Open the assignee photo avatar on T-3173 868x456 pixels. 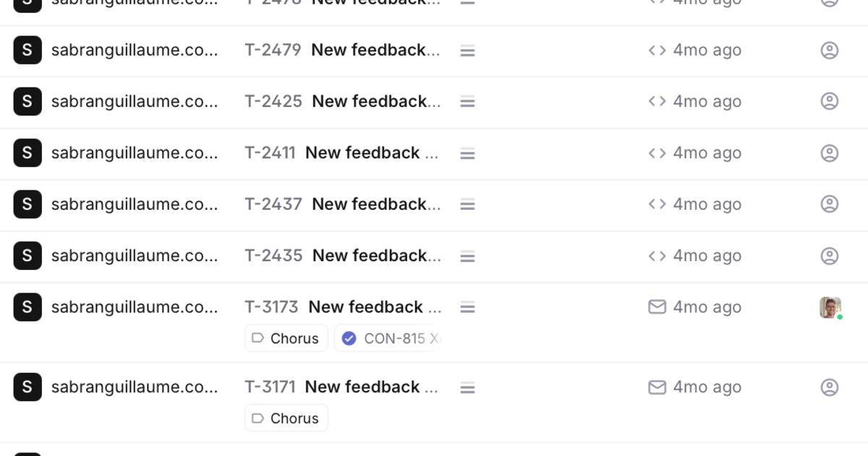point(830,307)
